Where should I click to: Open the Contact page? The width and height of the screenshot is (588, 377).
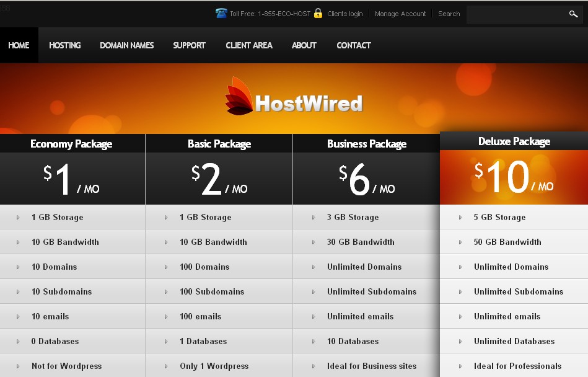353,45
